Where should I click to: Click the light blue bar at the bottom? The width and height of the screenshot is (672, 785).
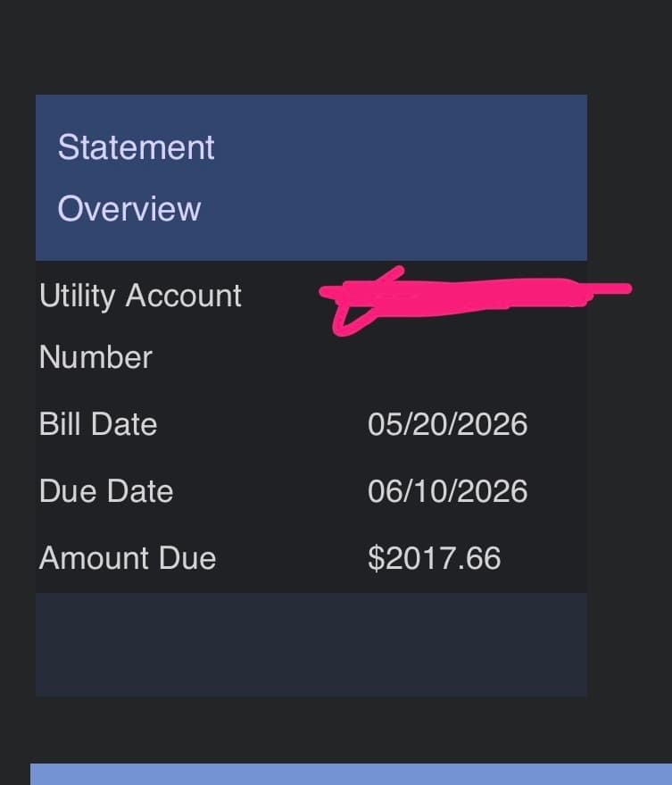(351, 774)
